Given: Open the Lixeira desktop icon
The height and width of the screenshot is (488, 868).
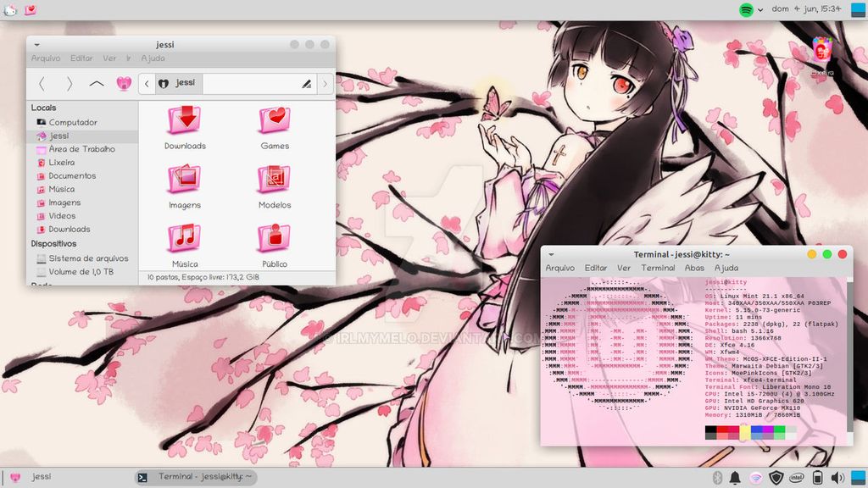Looking at the screenshot, I should 821,53.
